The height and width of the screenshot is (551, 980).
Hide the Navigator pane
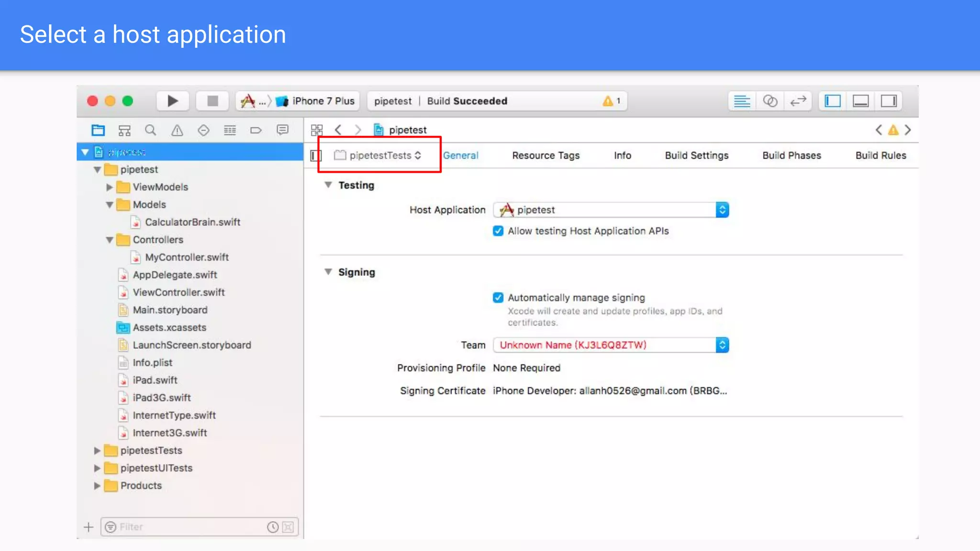coord(833,101)
